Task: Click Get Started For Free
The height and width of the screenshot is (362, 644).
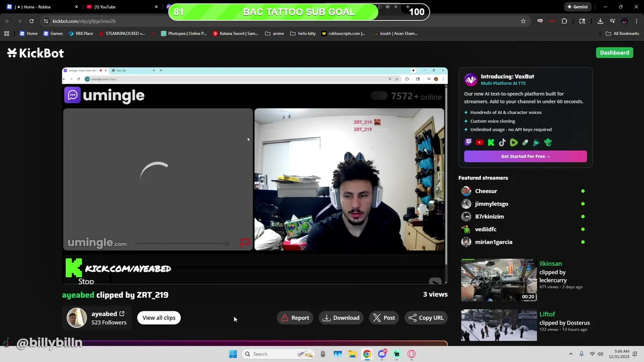Action: 525,156
